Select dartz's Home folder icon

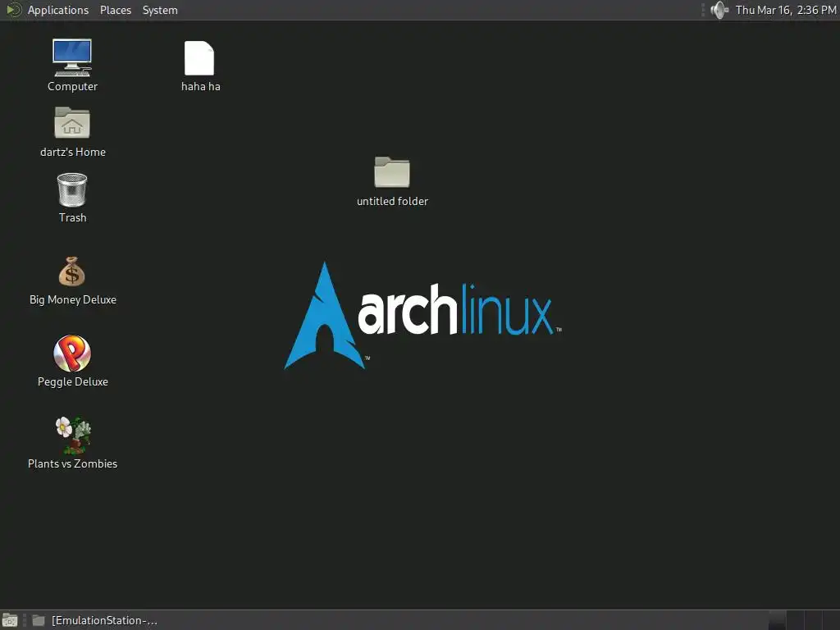72,123
